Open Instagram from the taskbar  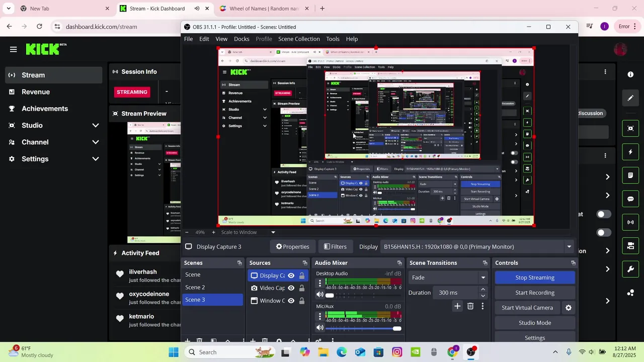(x=397, y=352)
